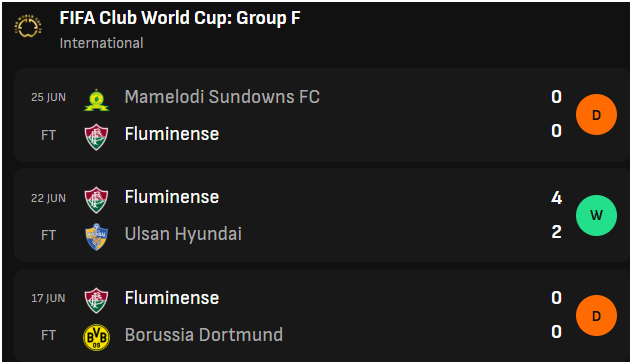Image resolution: width=632 pixels, height=364 pixels.
Task: Click the Borussia Dortmund BVB crest
Action: pos(96,337)
